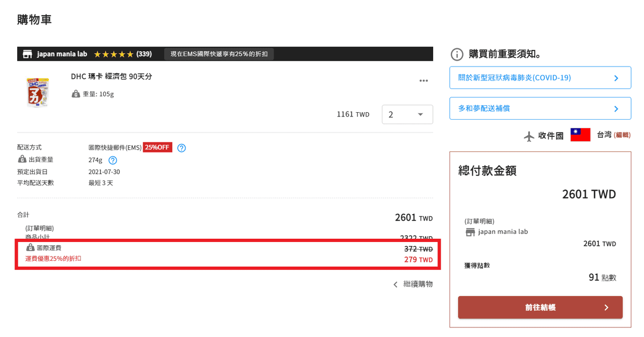
Task: Click the Taiwan flag icon
Action: (x=580, y=135)
